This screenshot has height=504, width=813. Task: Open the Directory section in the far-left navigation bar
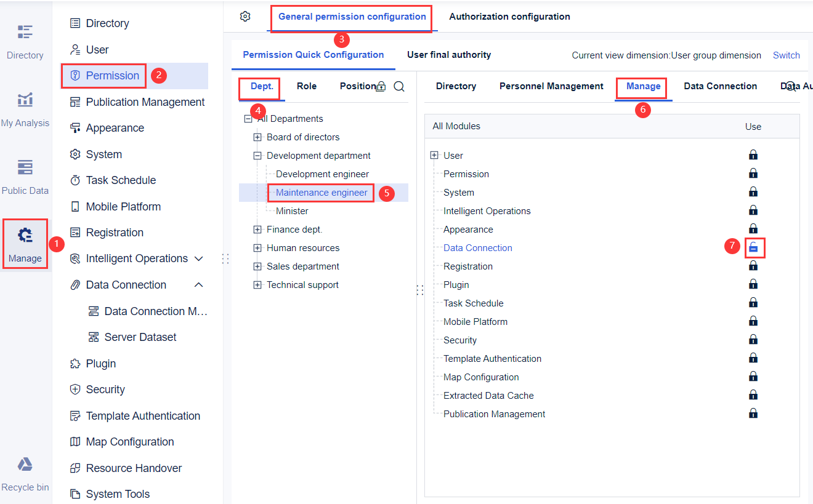[25, 42]
